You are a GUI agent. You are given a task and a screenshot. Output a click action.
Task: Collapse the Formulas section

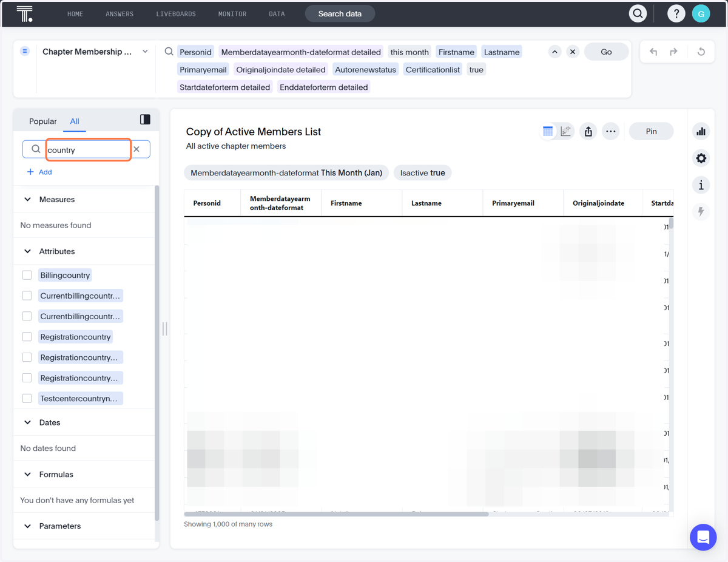pyautogui.click(x=27, y=475)
